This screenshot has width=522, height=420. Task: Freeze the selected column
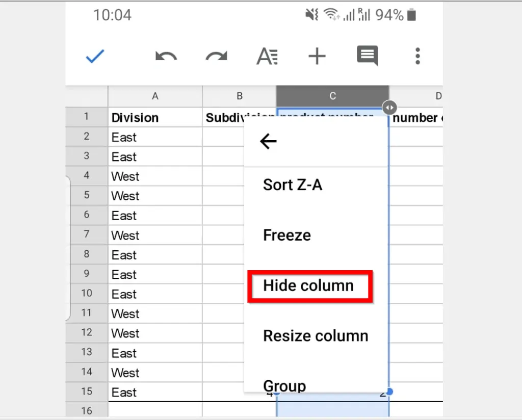click(286, 235)
